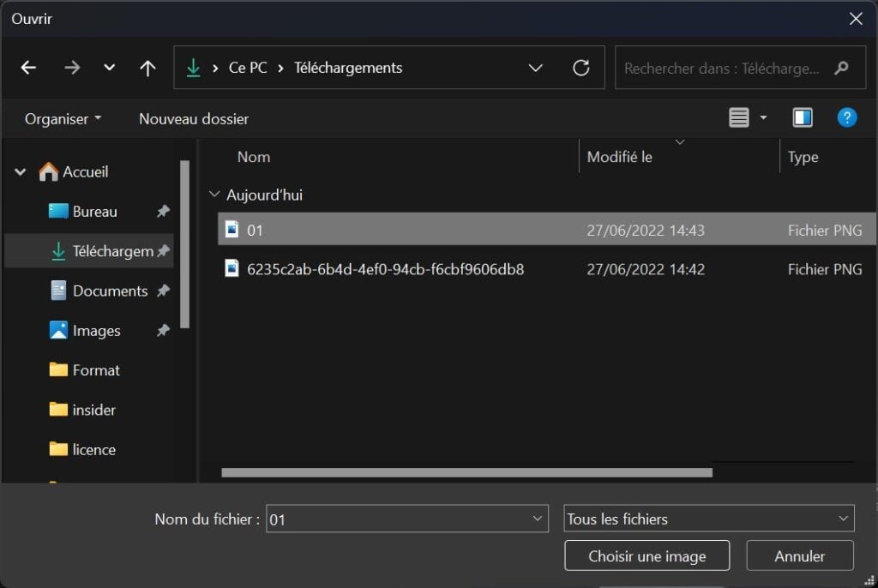
Task: Click the Documents icon in sidebar
Action: [58, 291]
